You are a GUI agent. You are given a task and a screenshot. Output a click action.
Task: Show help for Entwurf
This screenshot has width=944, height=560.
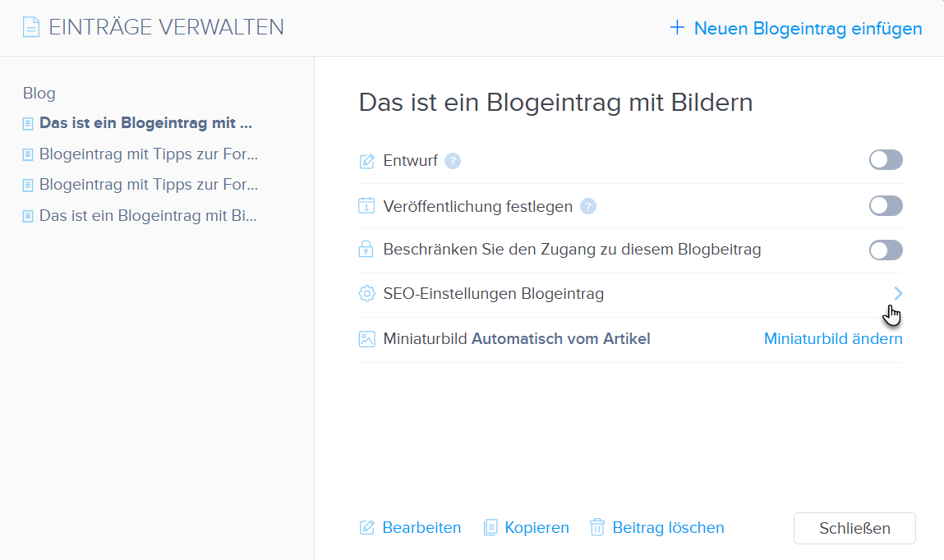tap(453, 161)
